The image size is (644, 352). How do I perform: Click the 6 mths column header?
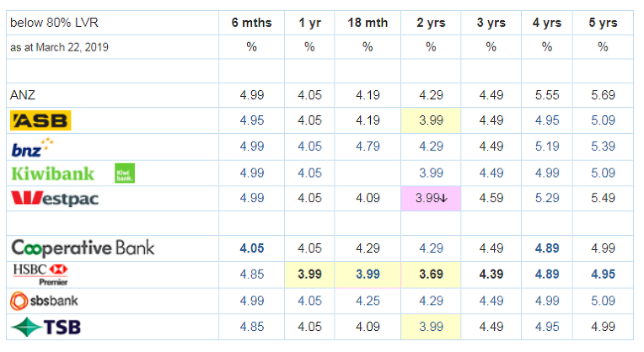tap(251, 23)
